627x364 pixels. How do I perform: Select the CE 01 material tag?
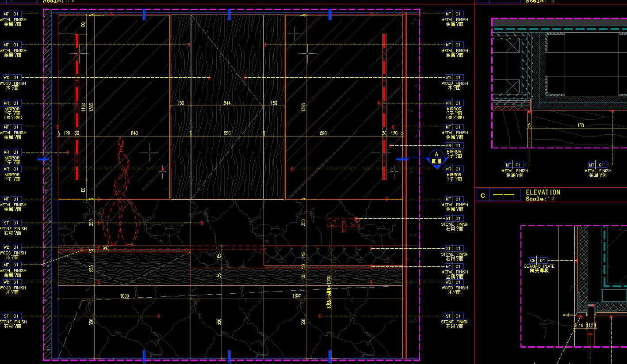[538, 261]
